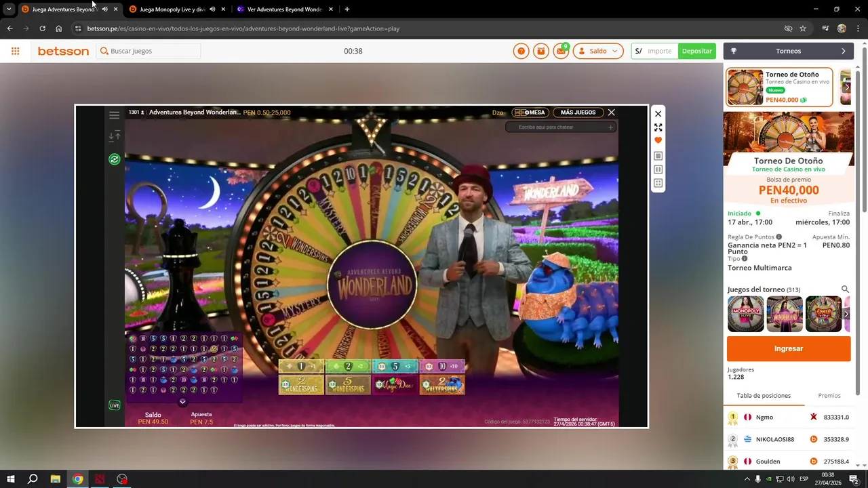Screen dimensions: 868x488
Task: Enter fullscreen with the expand arrows icon
Action: pos(658,127)
